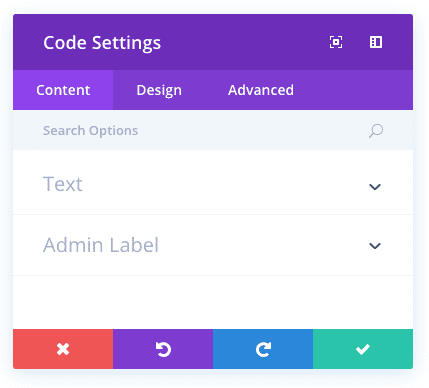Open the Admin Label group title
Viewport: 429px width, 388px height.
click(101, 245)
